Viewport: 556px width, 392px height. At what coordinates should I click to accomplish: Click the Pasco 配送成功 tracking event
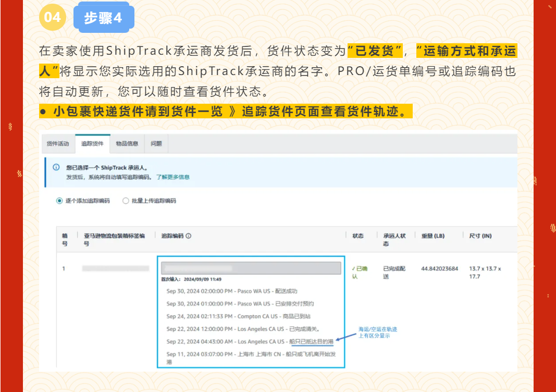[232, 291]
